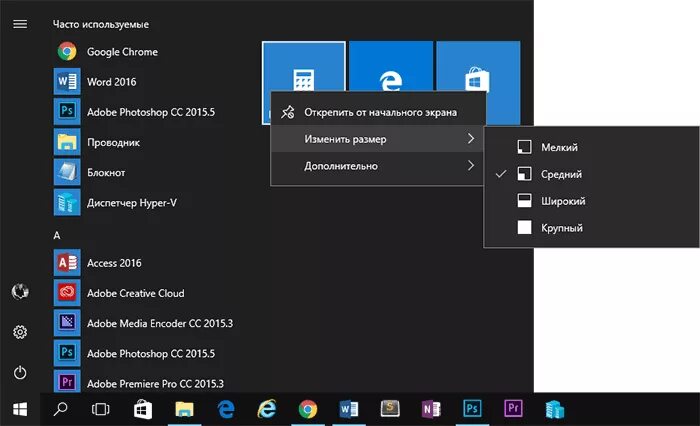Image resolution: width=700 pixels, height=426 pixels.
Task: Open OneNote from the taskbar
Action: point(431,409)
